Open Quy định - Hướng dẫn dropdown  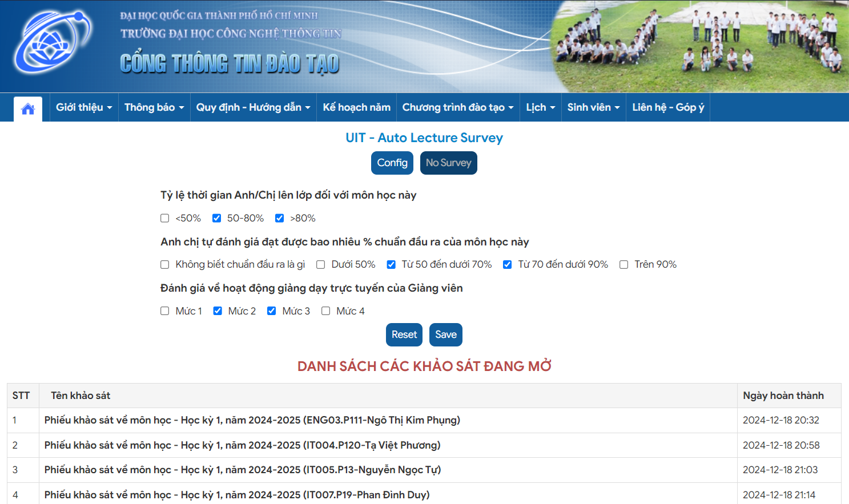coord(254,107)
